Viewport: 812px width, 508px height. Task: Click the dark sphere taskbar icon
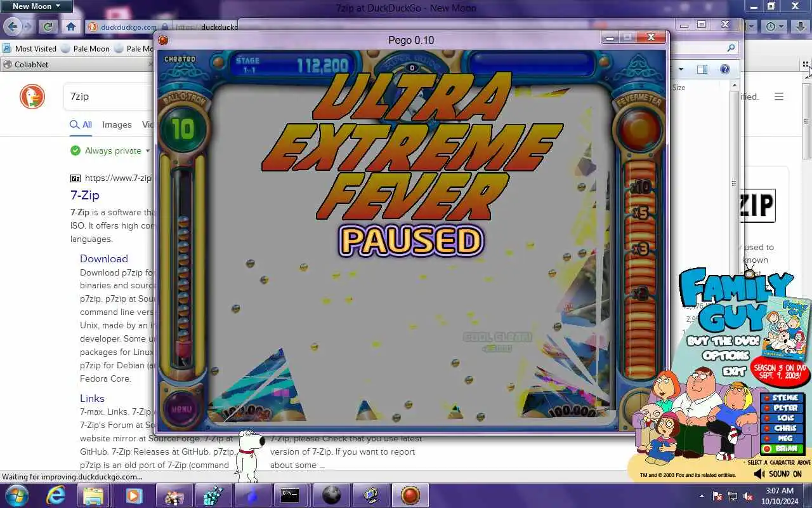pyautogui.click(x=332, y=495)
